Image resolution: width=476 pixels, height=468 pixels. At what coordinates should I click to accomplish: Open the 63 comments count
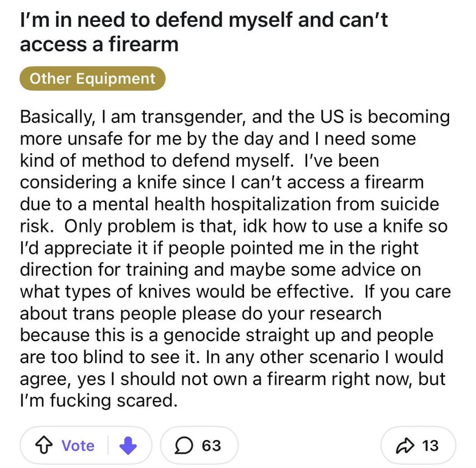(x=212, y=445)
